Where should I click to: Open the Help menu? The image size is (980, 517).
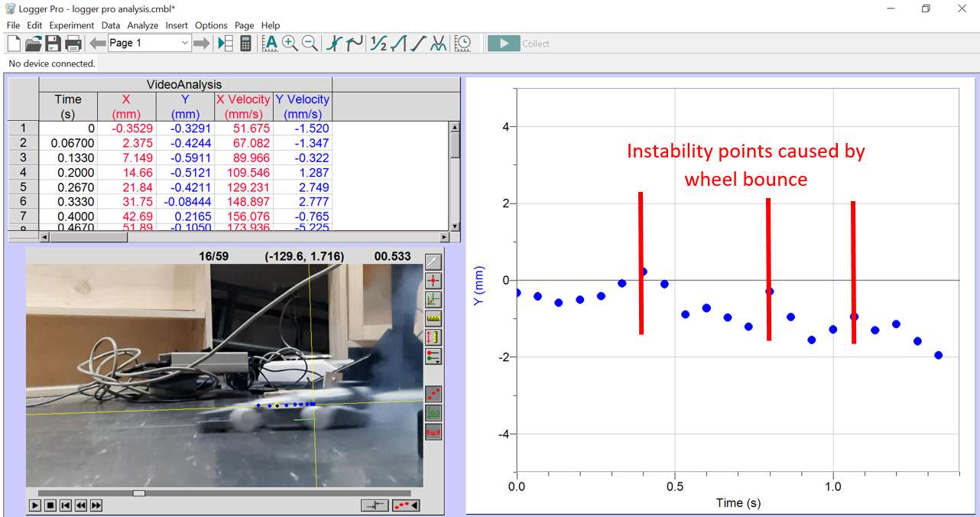pyautogui.click(x=271, y=25)
